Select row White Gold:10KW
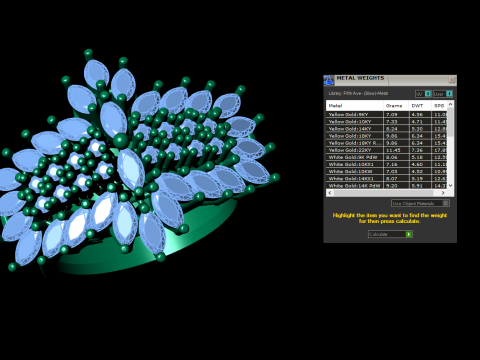The image size is (480, 360). coord(387,171)
